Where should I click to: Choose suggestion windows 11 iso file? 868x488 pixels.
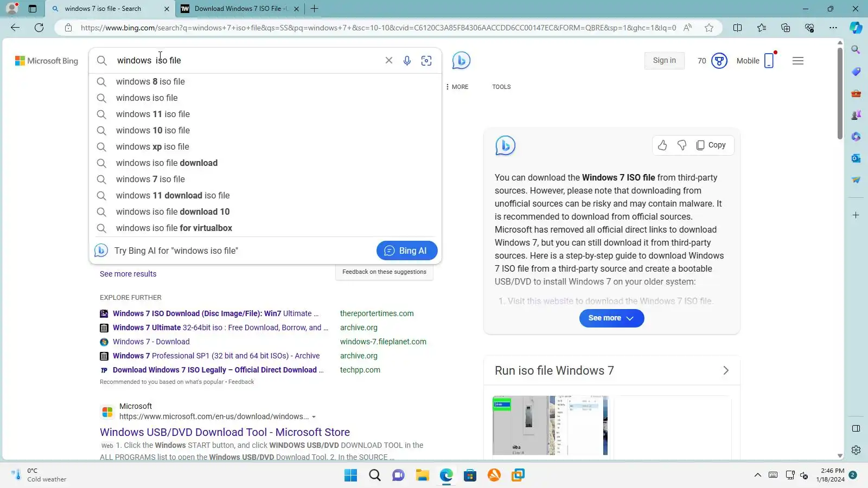tap(265, 114)
